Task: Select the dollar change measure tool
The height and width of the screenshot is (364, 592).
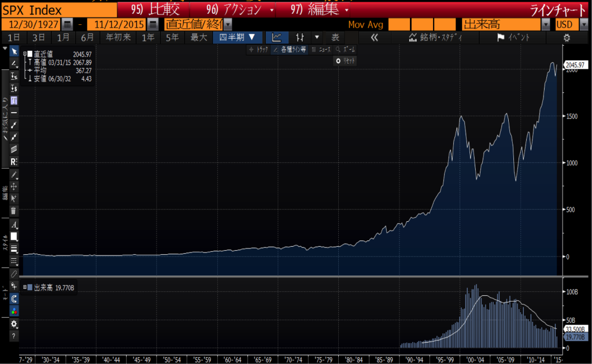Action: click(14, 88)
